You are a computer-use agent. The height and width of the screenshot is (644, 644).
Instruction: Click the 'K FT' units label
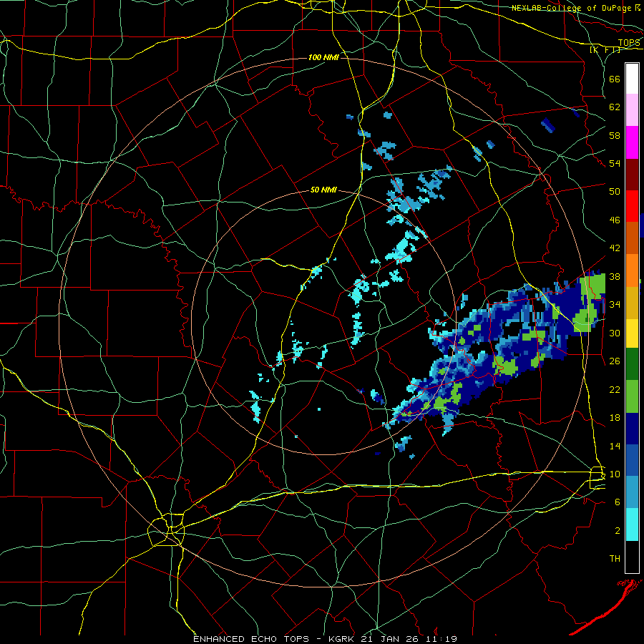pyautogui.click(x=605, y=49)
